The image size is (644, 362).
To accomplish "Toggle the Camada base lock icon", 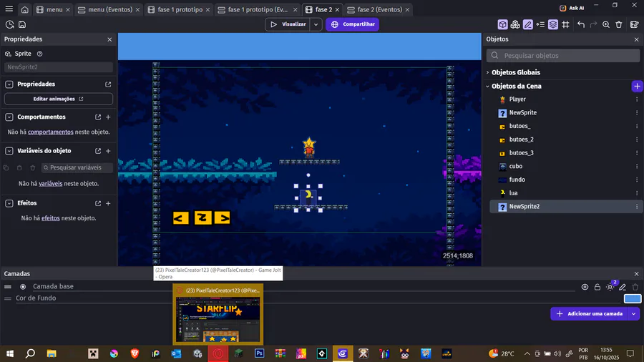I will click(597, 287).
